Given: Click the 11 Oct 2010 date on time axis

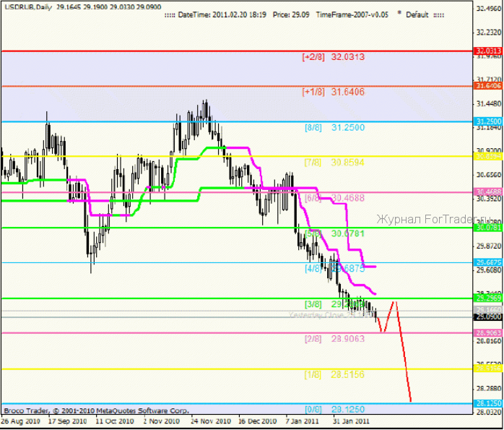Looking at the screenshot, I should [x=115, y=421].
